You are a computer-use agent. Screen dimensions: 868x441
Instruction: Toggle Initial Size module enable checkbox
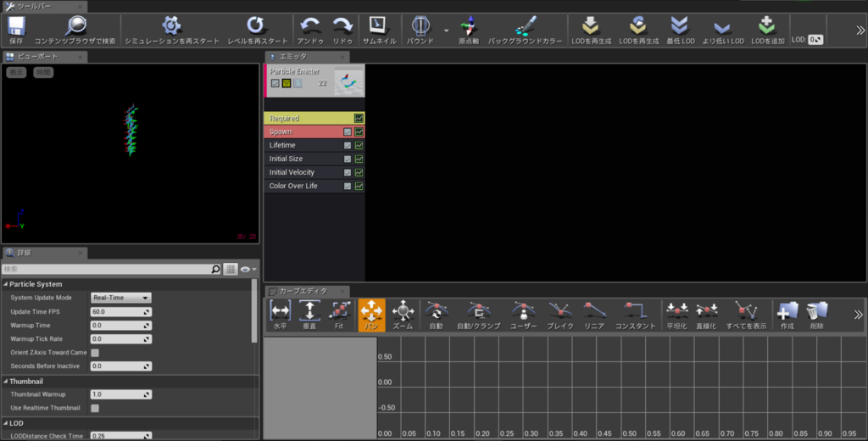347,159
